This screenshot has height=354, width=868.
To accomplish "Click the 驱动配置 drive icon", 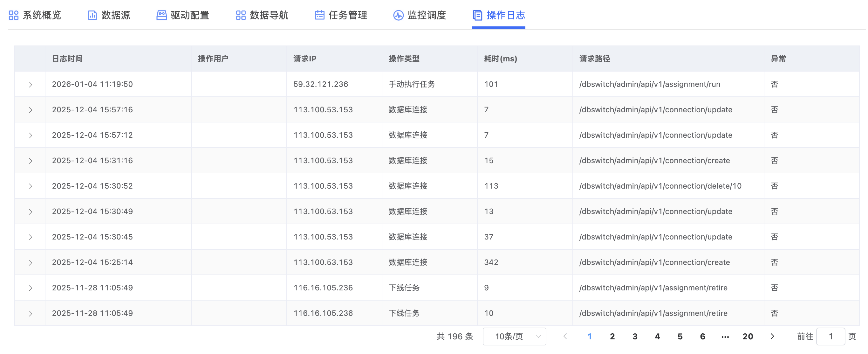I will [161, 15].
